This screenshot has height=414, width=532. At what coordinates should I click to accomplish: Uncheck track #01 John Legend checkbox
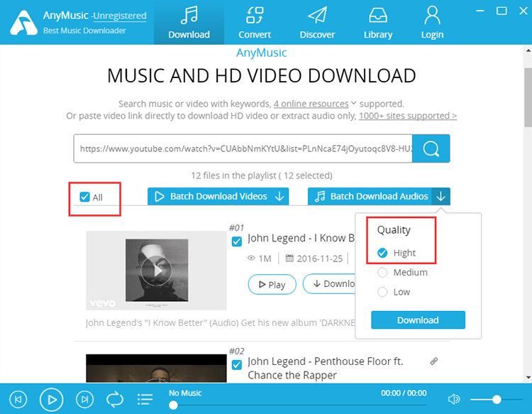click(x=237, y=241)
